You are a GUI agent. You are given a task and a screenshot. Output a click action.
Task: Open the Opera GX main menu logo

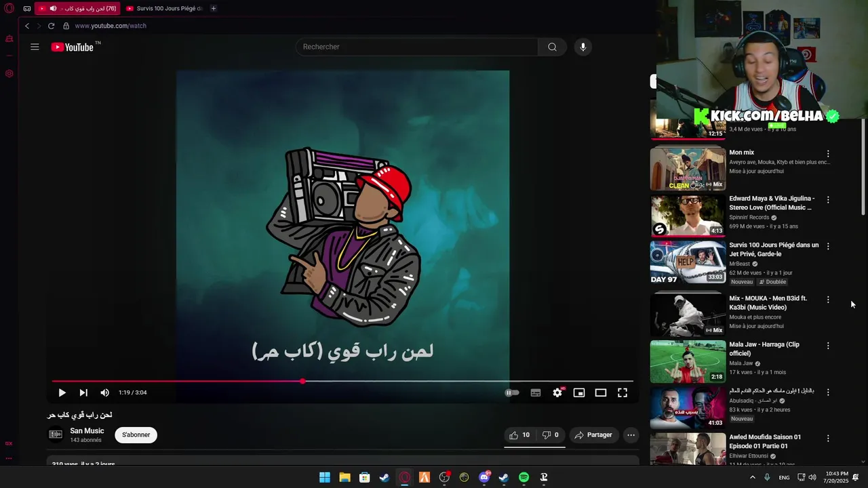[x=9, y=9]
